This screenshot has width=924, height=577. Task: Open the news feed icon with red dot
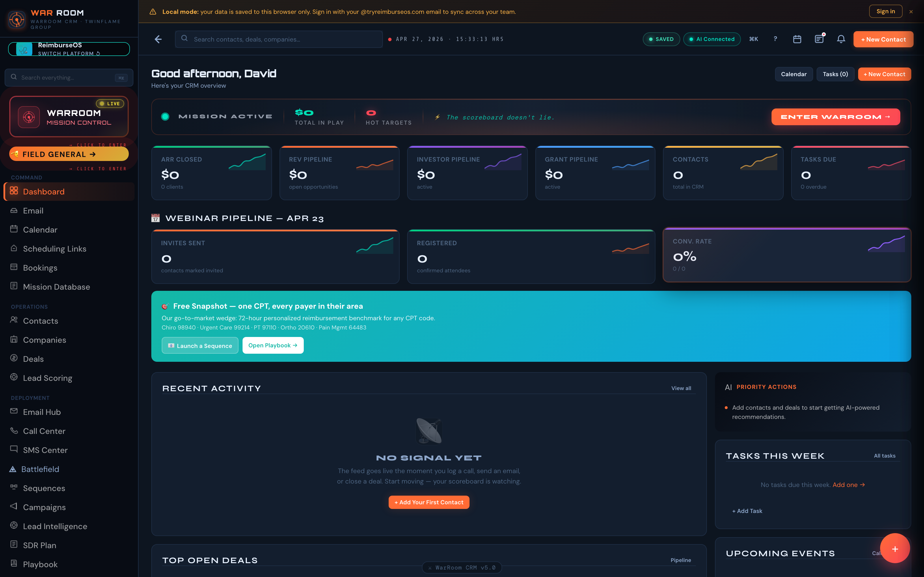(819, 39)
